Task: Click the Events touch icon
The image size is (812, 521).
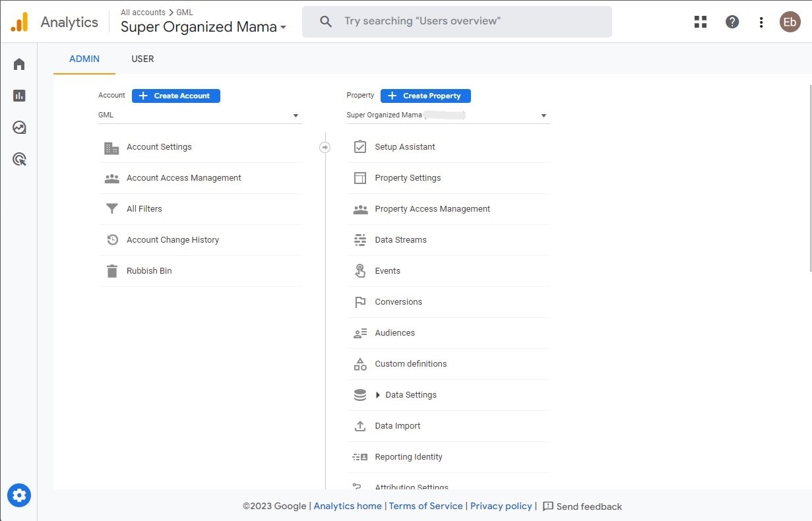Action: (x=360, y=271)
